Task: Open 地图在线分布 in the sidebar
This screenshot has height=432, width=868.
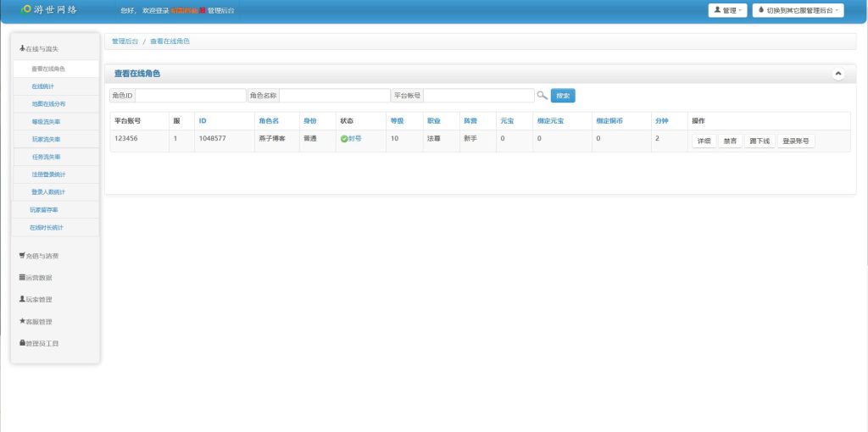Action: [x=48, y=103]
